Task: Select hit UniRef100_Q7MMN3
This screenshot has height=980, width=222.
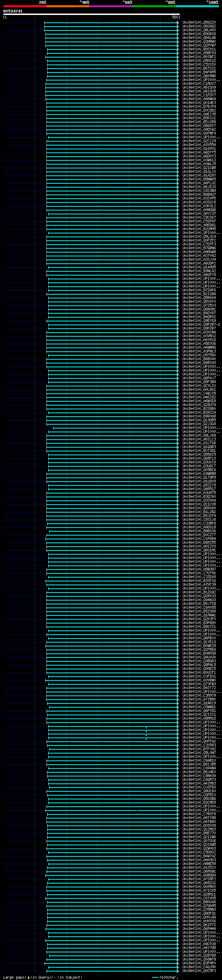Action: point(199,909)
